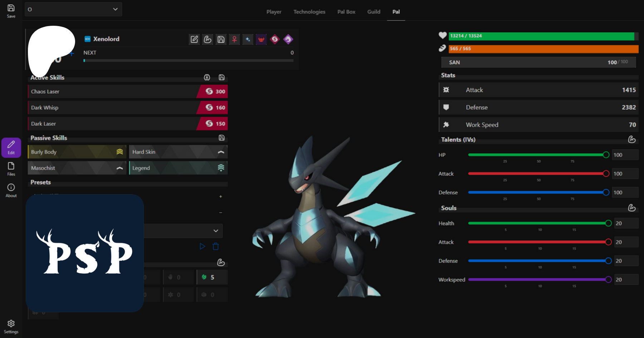Open the Technologies tab
Image resolution: width=644 pixels, height=338 pixels.
pos(309,12)
